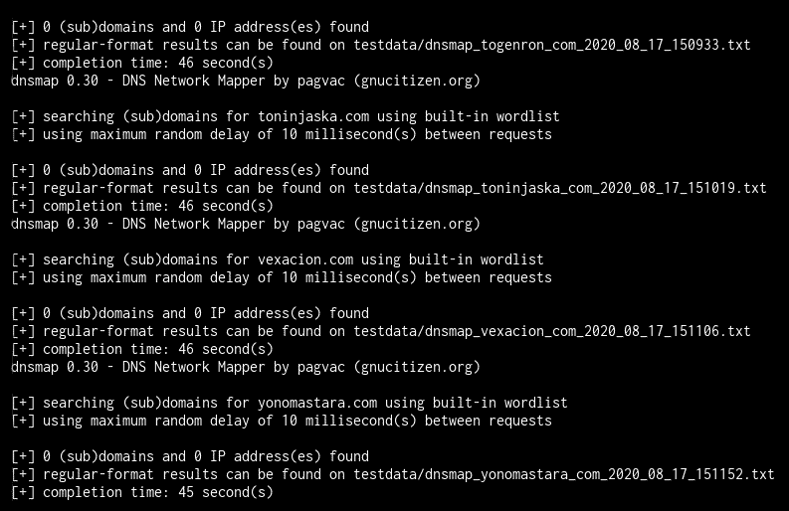Click the 45 second(s) completion time line
789x511 pixels.
pyautogui.click(x=142, y=492)
